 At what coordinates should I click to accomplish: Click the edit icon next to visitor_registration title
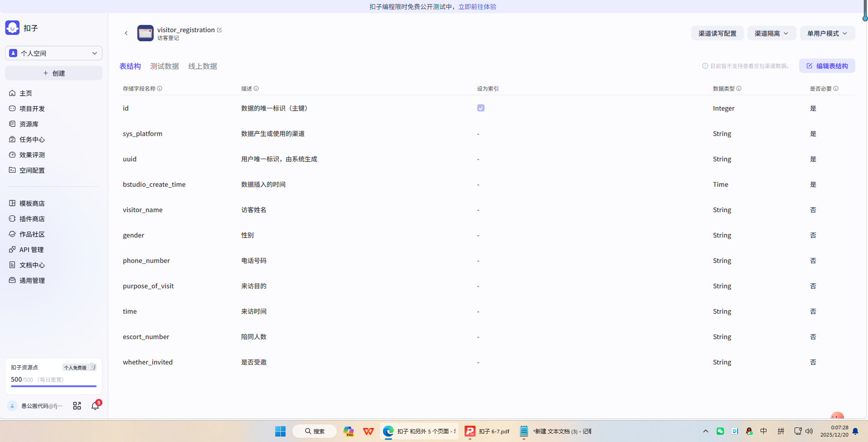[220, 29]
